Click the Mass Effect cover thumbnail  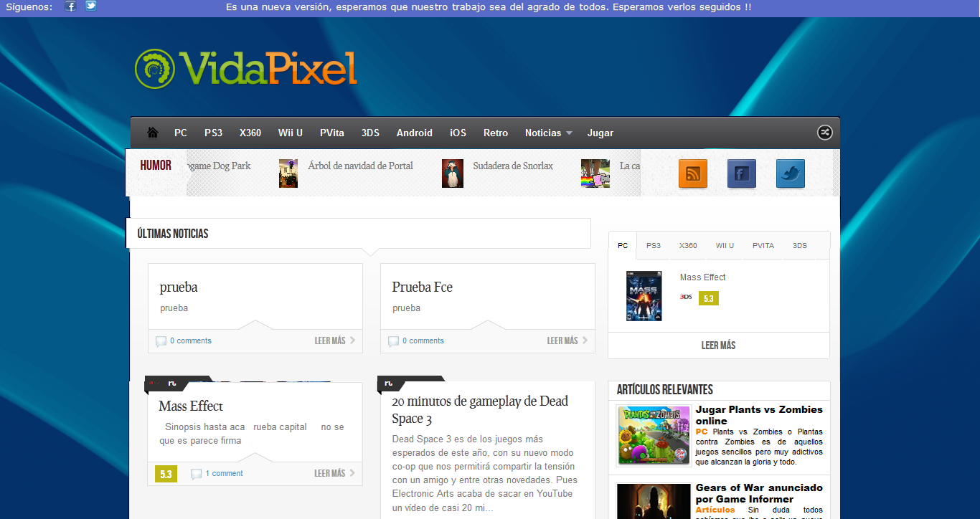pos(644,296)
